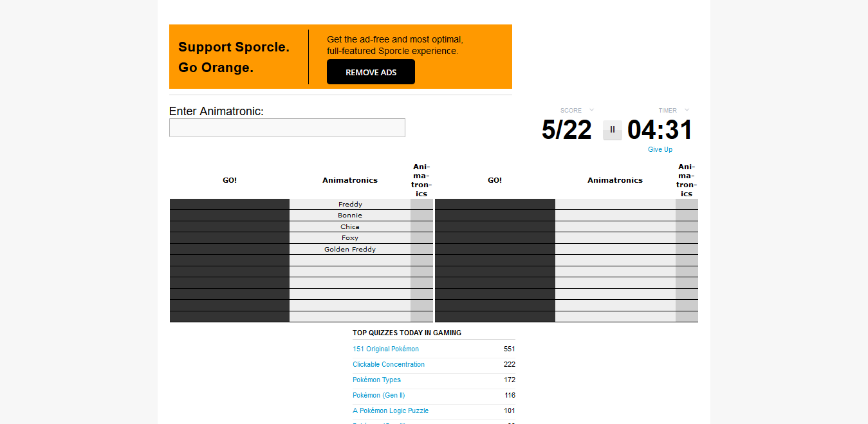Expand the SCORE dropdown arrow
The width and height of the screenshot is (868, 424).
(592, 110)
